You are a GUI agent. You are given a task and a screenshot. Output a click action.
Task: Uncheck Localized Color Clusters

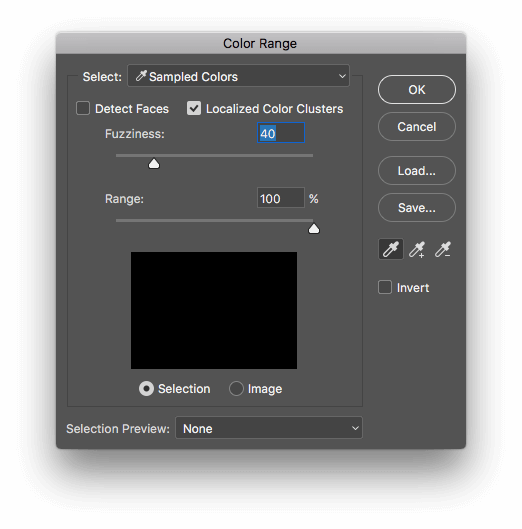pos(194,109)
